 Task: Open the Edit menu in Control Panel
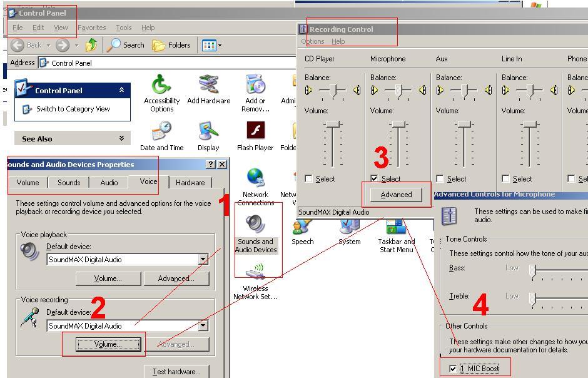pyautogui.click(x=38, y=28)
